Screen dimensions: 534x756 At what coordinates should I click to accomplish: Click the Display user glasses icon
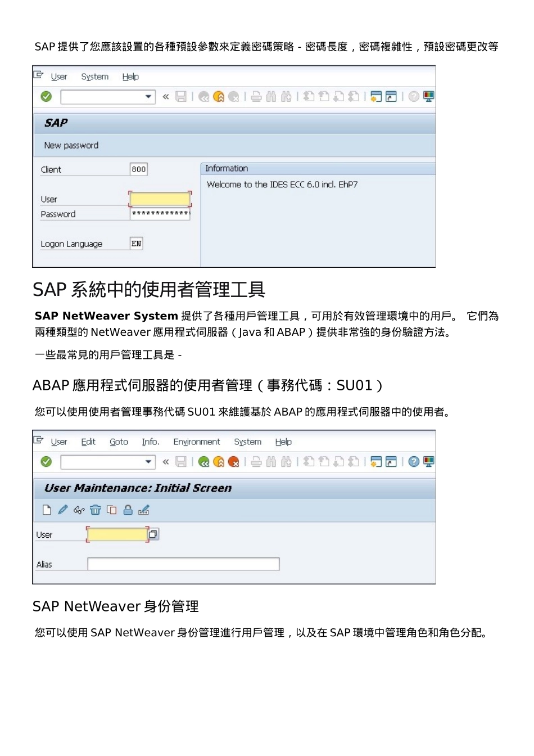click(79, 510)
